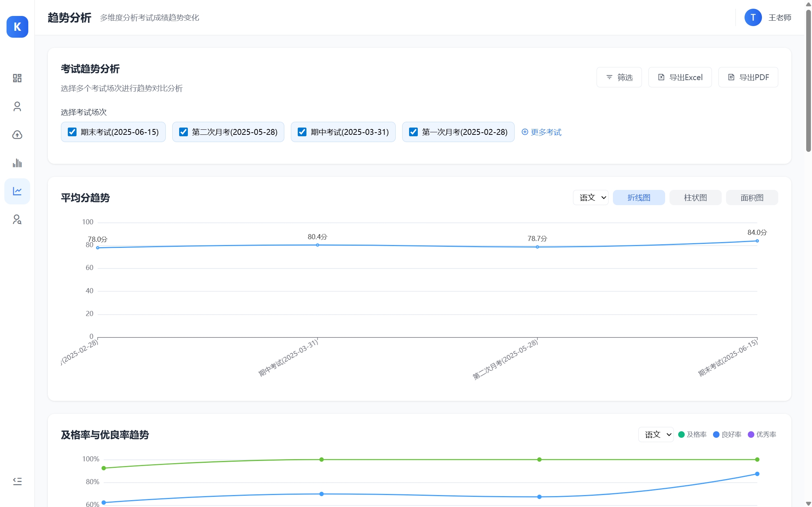Viewport: 812px width, 507px height.
Task: Uncheck 期末考试(2025-06-15) checkbox
Action: (72, 132)
